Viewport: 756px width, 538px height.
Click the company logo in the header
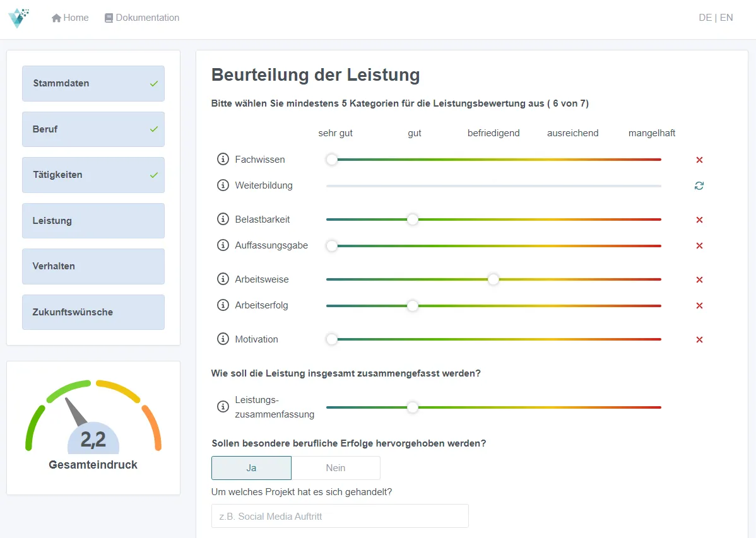(19, 18)
